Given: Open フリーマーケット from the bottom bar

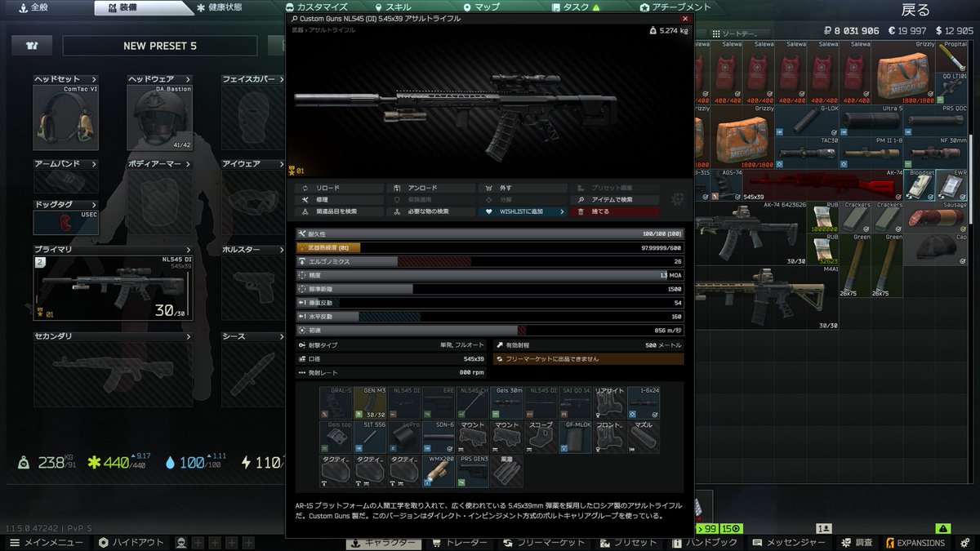Looking at the screenshot, I should pyautogui.click(x=546, y=543).
